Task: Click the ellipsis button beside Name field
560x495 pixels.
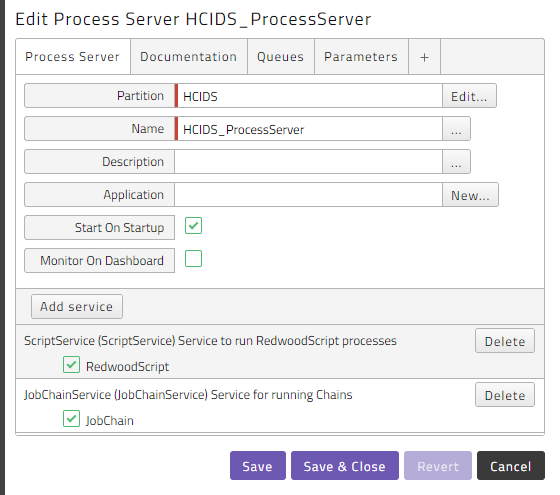Action: click(x=456, y=129)
